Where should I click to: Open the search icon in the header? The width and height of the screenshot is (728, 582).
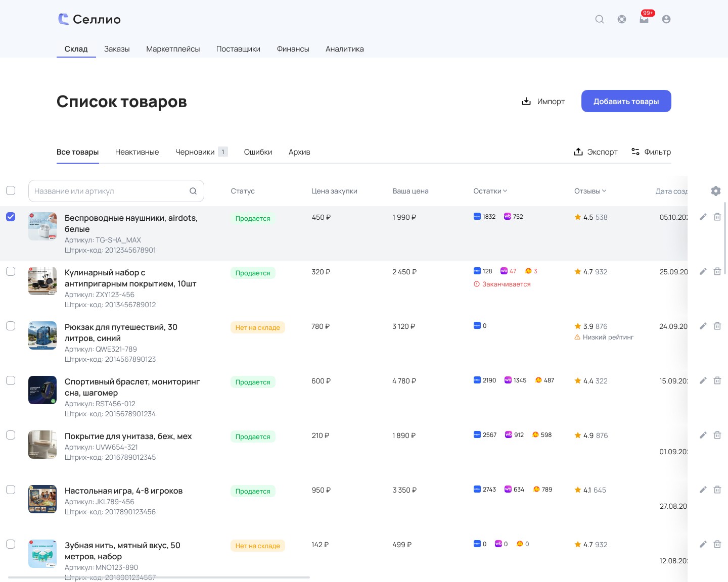coord(600,19)
